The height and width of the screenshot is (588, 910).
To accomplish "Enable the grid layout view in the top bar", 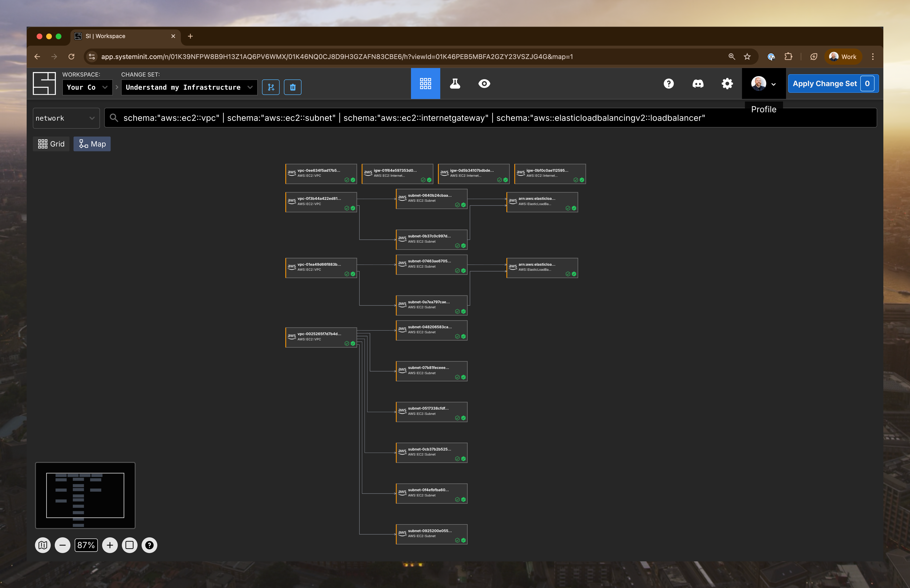I will tap(425, 83).
